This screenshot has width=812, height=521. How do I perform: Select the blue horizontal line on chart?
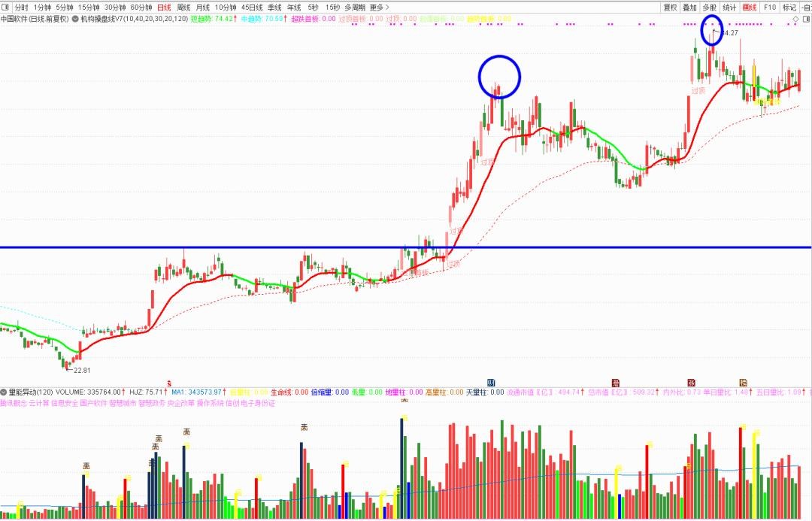coord(226,247)
